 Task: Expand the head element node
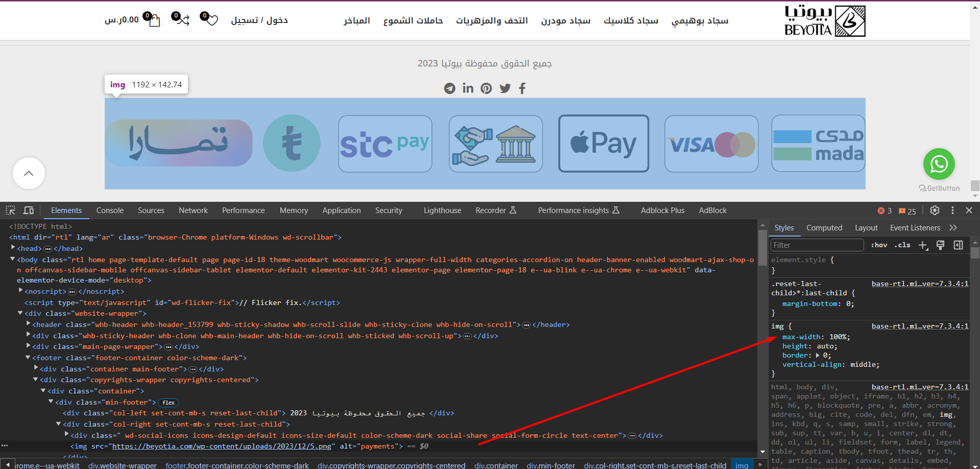click(13, 248)
